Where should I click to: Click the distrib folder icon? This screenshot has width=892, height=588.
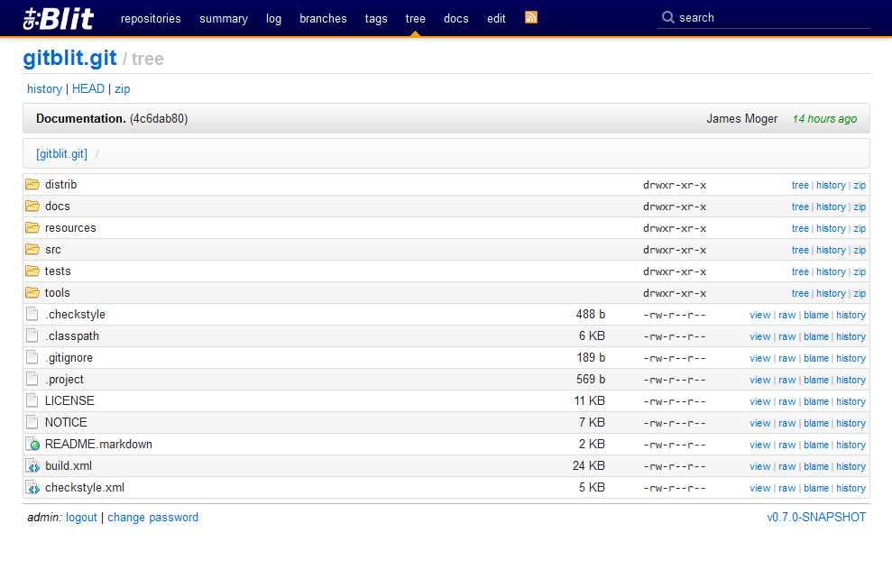32,184
